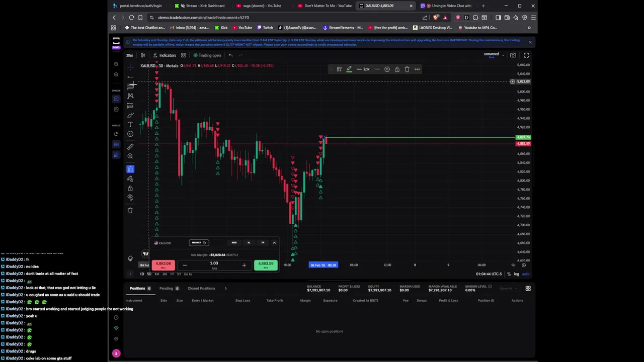Viewport: 644px width, 362px height.
Task: Undo the last chart action
Action: point(230,55)
